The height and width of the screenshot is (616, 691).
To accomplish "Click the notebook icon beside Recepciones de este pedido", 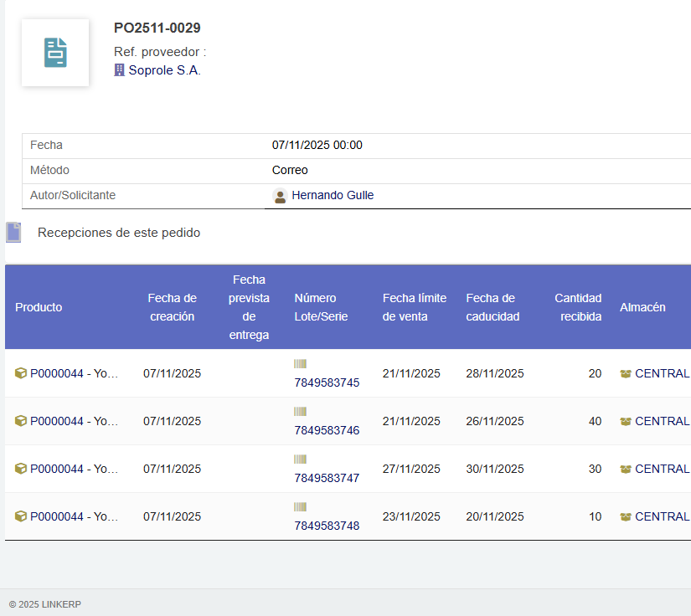I will click(x=13, y=232).
